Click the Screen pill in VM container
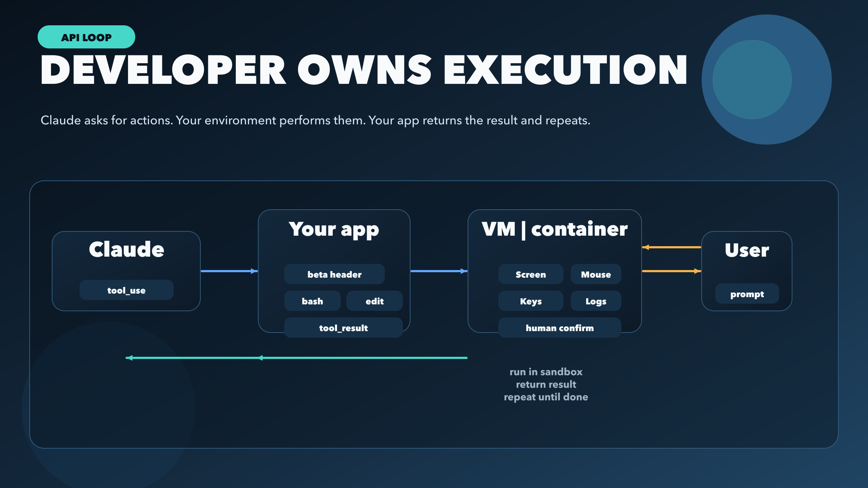The width and height of the screenshot is (868, 488). (531, 274)
